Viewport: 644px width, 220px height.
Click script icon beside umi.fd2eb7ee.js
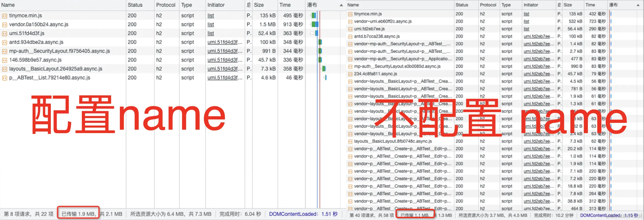tap(350, 29)
